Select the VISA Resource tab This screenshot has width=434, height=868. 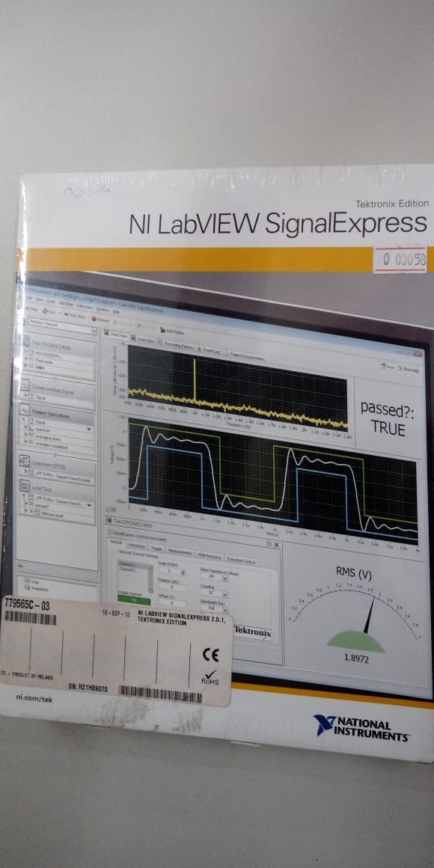[210, 556]
